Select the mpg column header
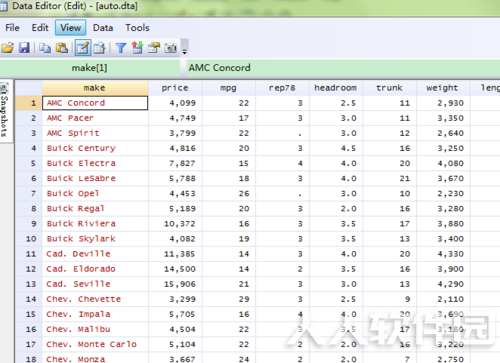500x363 pixels. coord(228,88)
